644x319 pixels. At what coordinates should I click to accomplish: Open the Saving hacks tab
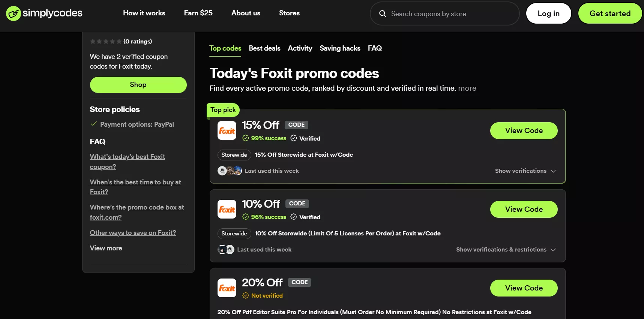point(340,48)
